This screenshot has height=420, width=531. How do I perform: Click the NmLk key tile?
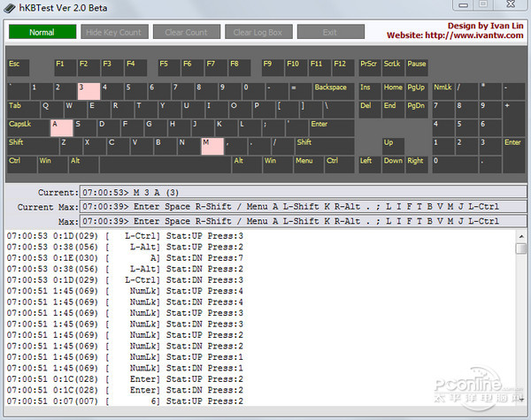[442, 90]
